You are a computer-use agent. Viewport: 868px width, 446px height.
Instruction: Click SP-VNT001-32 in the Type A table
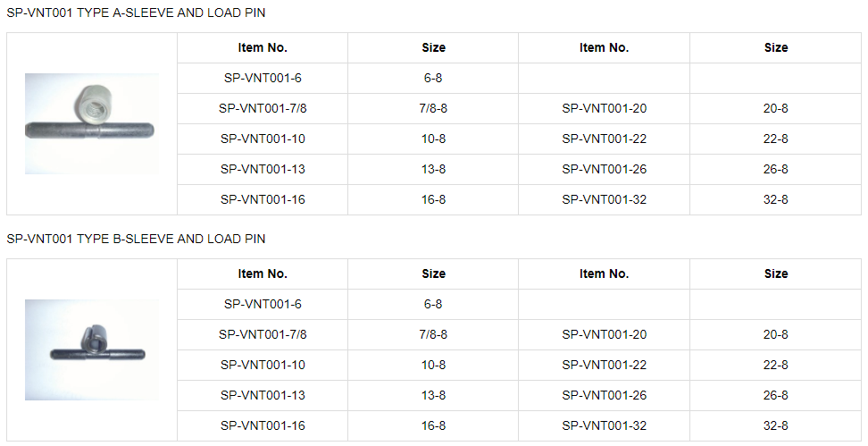coord(604,200)
